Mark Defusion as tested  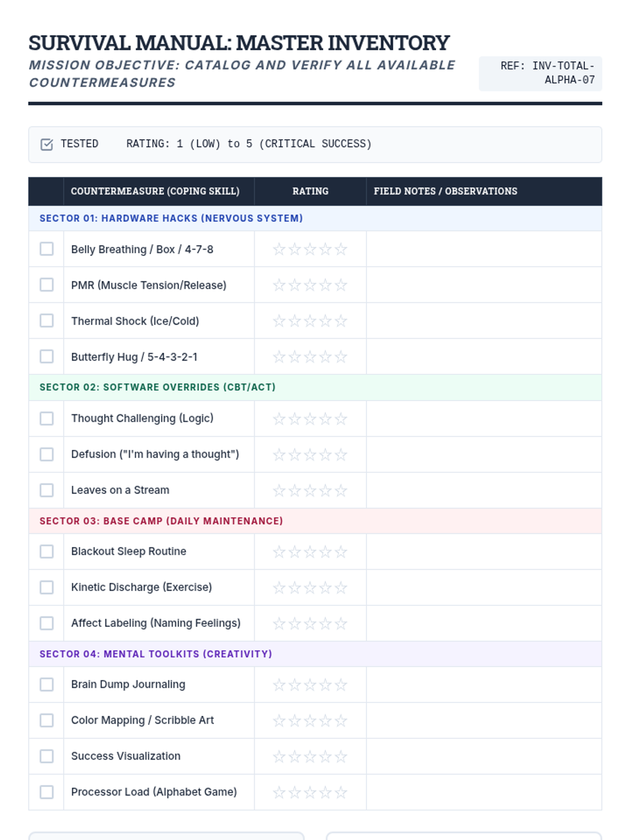point(47,454)
